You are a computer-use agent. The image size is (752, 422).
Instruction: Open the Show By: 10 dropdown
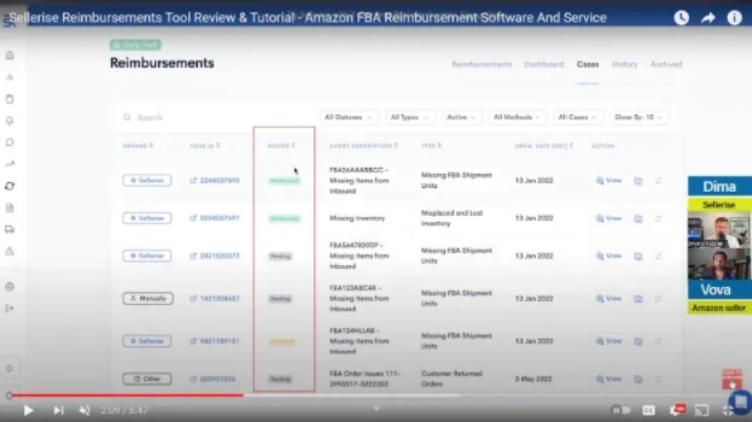tap(638, 117)
